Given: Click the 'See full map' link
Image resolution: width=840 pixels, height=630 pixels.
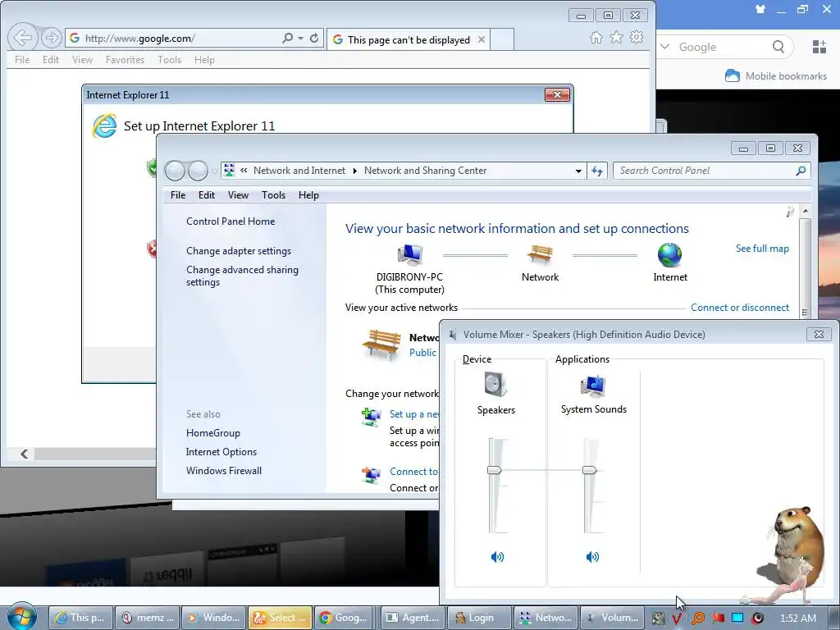Looking at the screenshot, I should [x=762, y=248].
